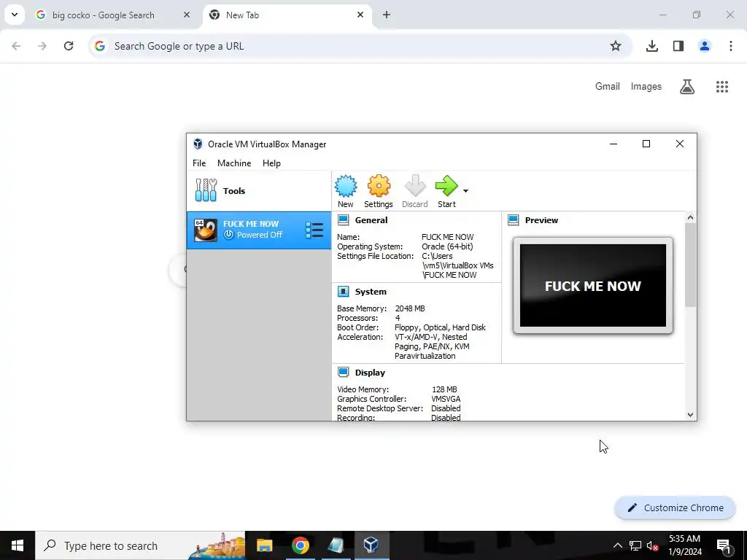Click the network tray icon

coord(635,545)
